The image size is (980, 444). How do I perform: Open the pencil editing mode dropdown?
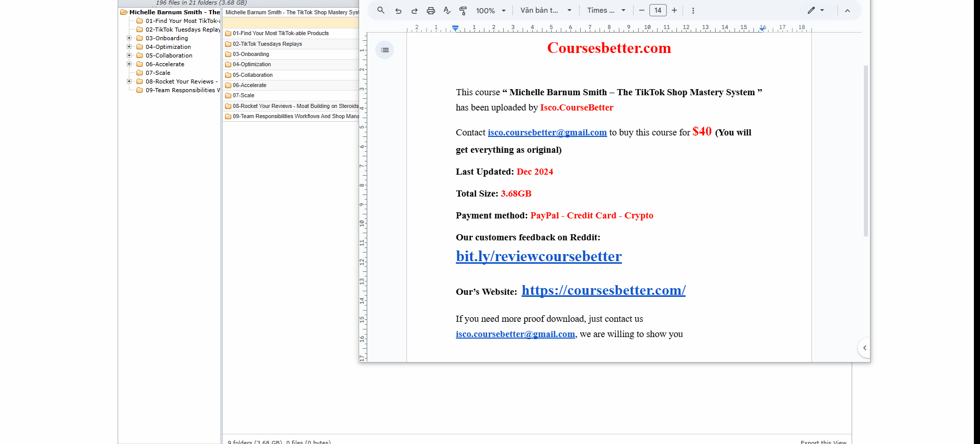pyautogui.click(x=815, y=11)
